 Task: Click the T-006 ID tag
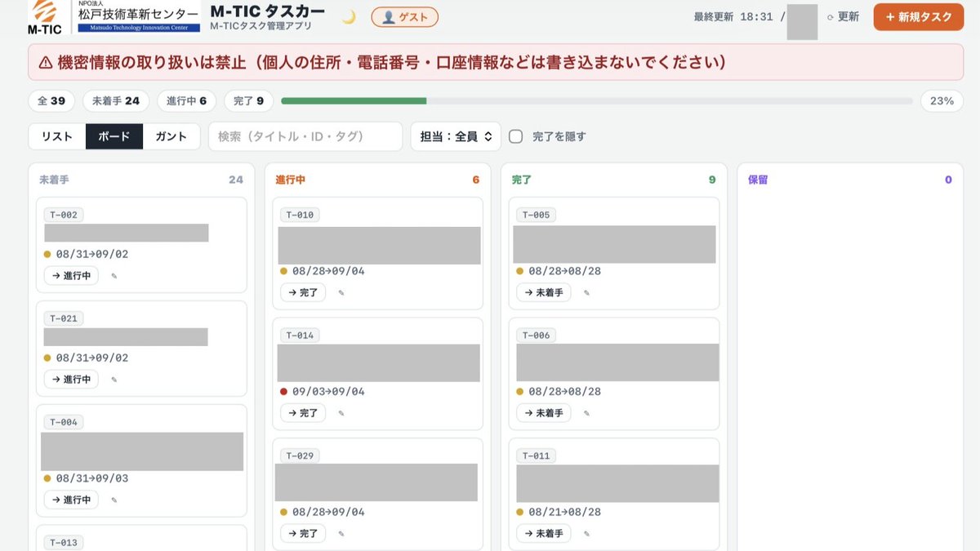tap(536, 335)
